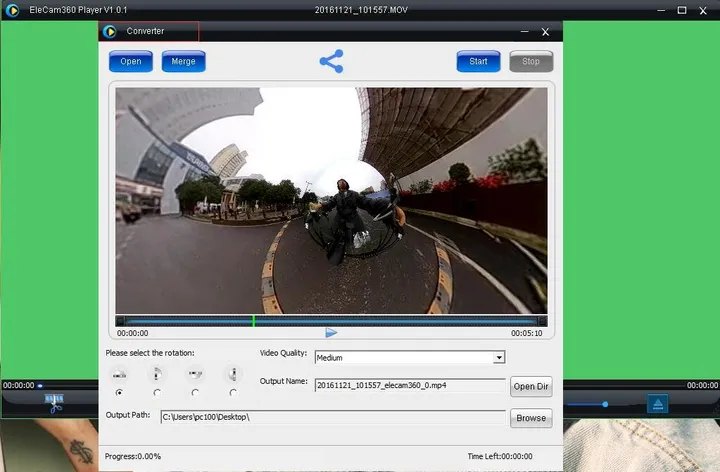
Task: Click the eject icon in player bar
Action: [x=657, y=403]
